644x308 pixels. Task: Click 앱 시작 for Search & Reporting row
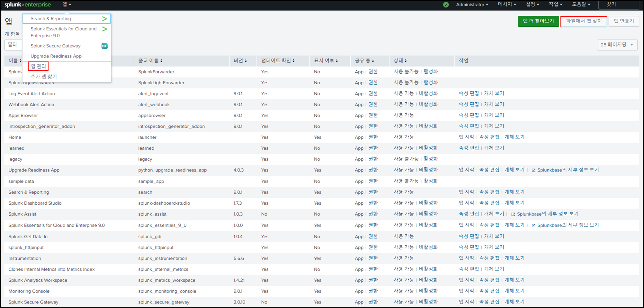(x=467, y=192)
